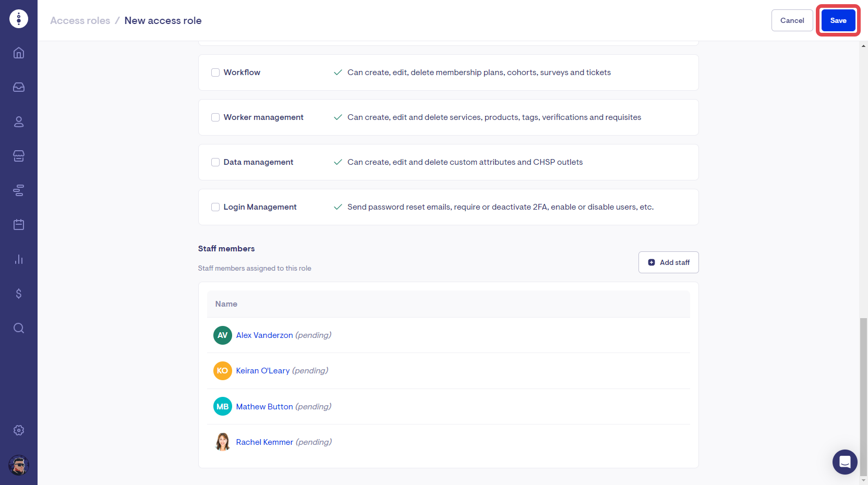The height and width of the screenshot is (485, 868).
Task: Tick the Login Management checkbox
Action: click(x=215, y=207)
